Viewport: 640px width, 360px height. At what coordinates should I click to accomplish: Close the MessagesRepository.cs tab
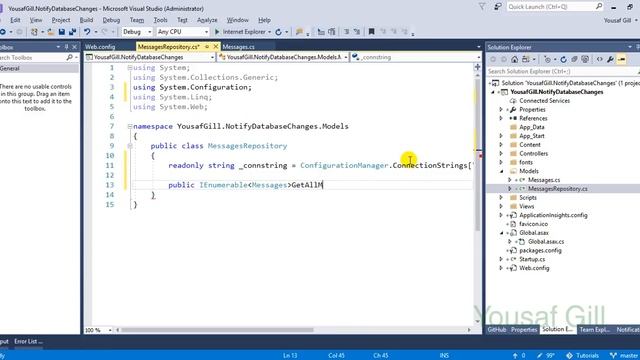pos(216,47)
